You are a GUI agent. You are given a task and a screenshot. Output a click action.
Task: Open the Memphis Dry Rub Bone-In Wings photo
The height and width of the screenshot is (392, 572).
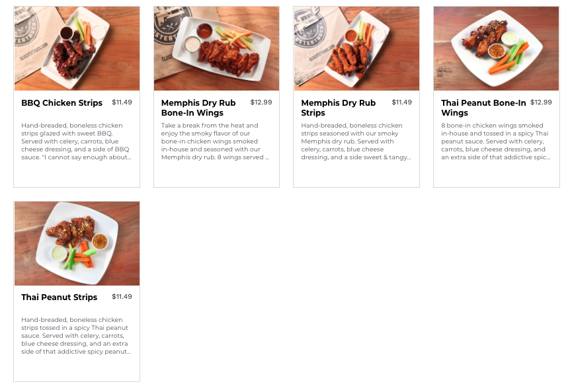click(x=217, y=48)
